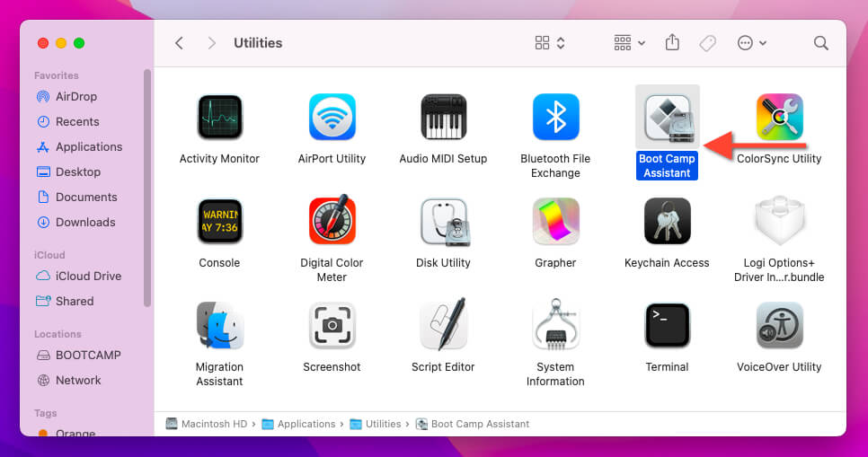The width and height of the screenshot is (868, 457).
Task: Select the Grapher icon
Action: click(x=556, y=221)
